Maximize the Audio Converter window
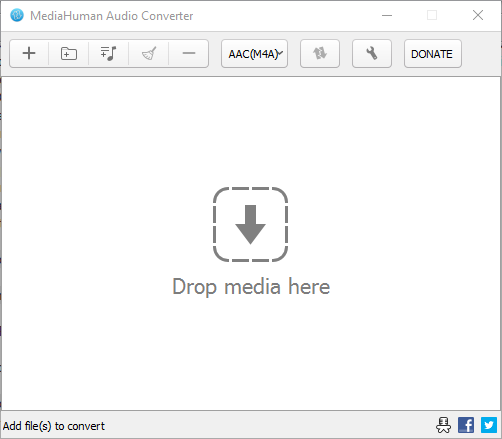Screen dimensions: 502x439 tap(432, 15)
